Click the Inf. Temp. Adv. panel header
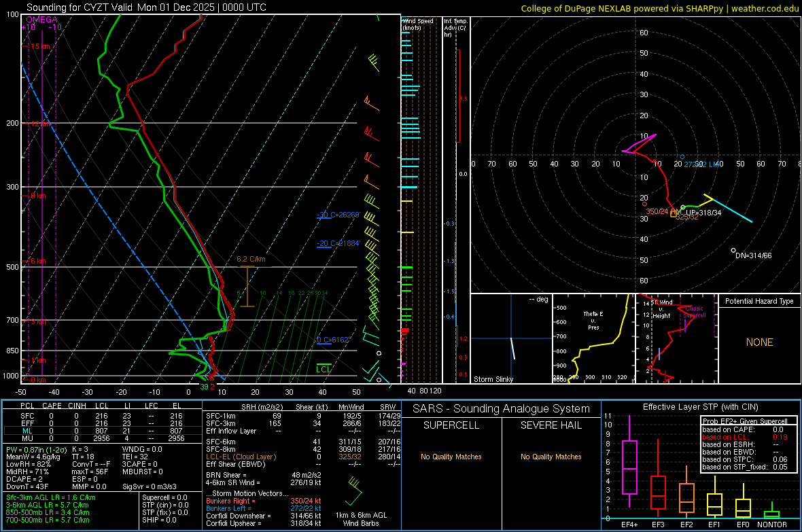 pos(455,28)
